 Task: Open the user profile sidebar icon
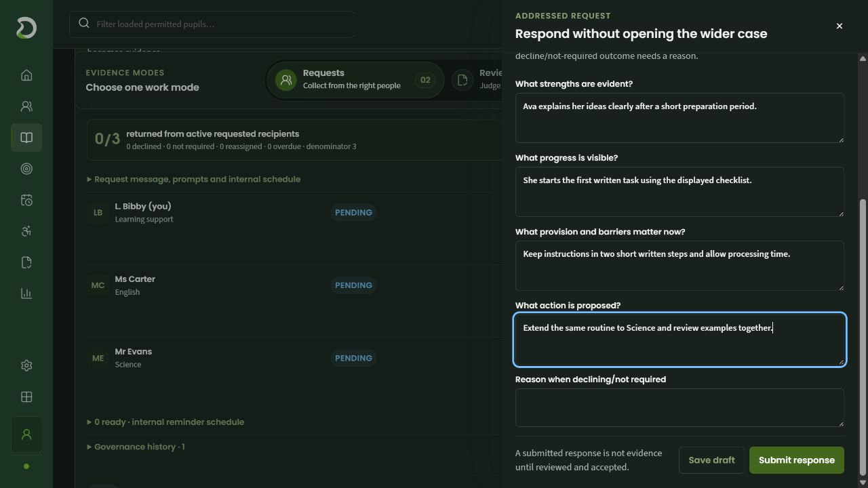click(26, 434)
